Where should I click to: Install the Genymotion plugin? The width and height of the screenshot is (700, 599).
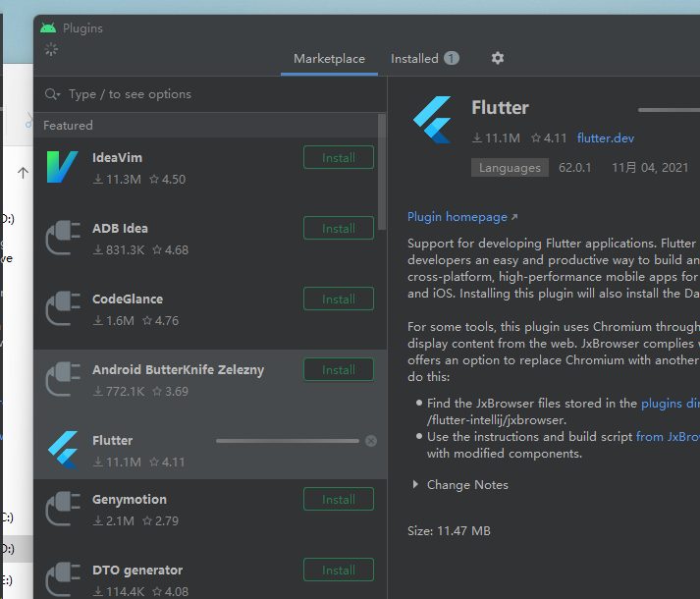pos(339,499)
